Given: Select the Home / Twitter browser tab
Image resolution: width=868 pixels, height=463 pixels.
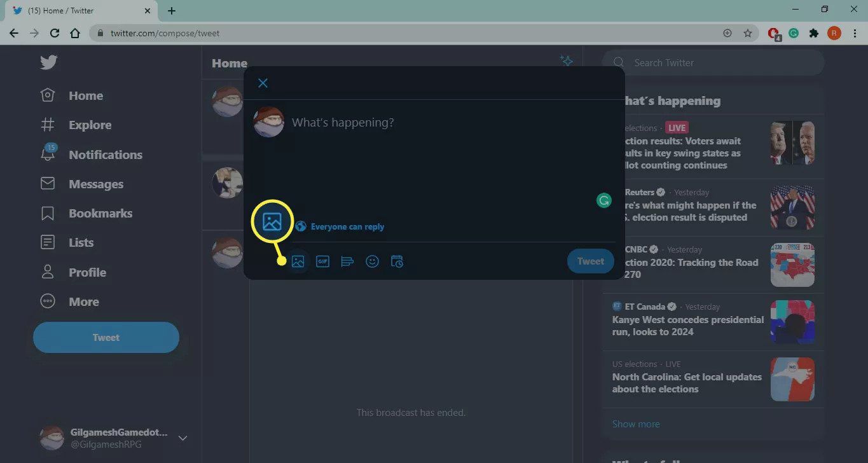Looking at the screenshot, I should point(81,11).
